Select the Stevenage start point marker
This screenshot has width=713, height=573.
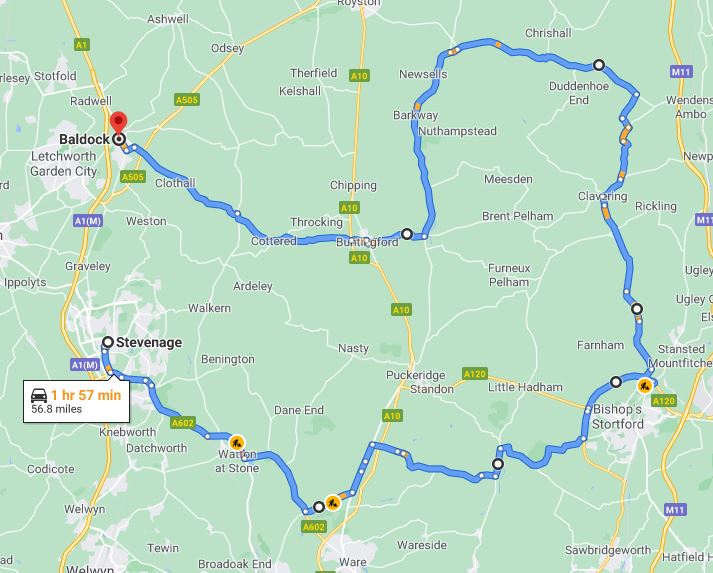tap(108, 342)
